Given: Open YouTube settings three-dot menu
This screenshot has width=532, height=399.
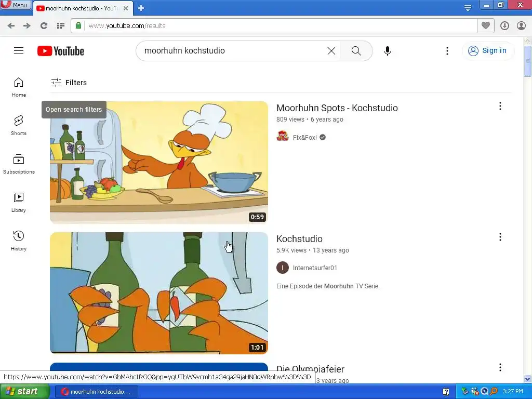Looking at the screenshot, I should (447, 51).
